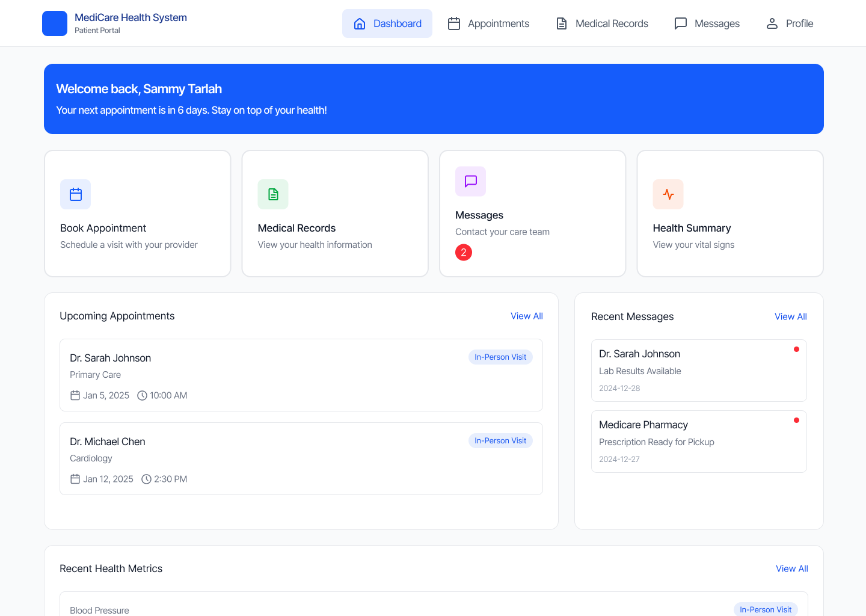Click the person icon beside Profile
Image resolution: width=866 pixels, height=616 pixels.
coord(772,23)
